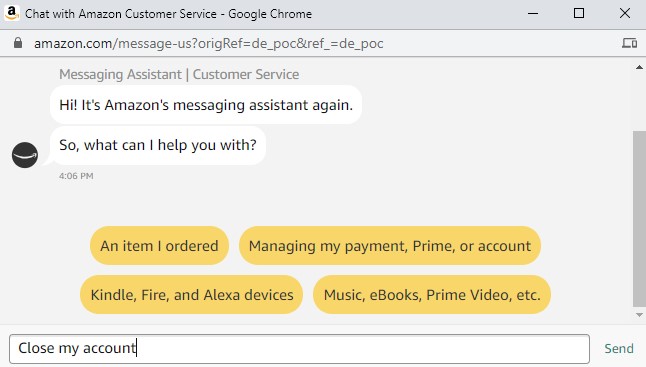Minimize the Chrome chat window
Viewport: 646px width, 367px height.
(533, 14)
